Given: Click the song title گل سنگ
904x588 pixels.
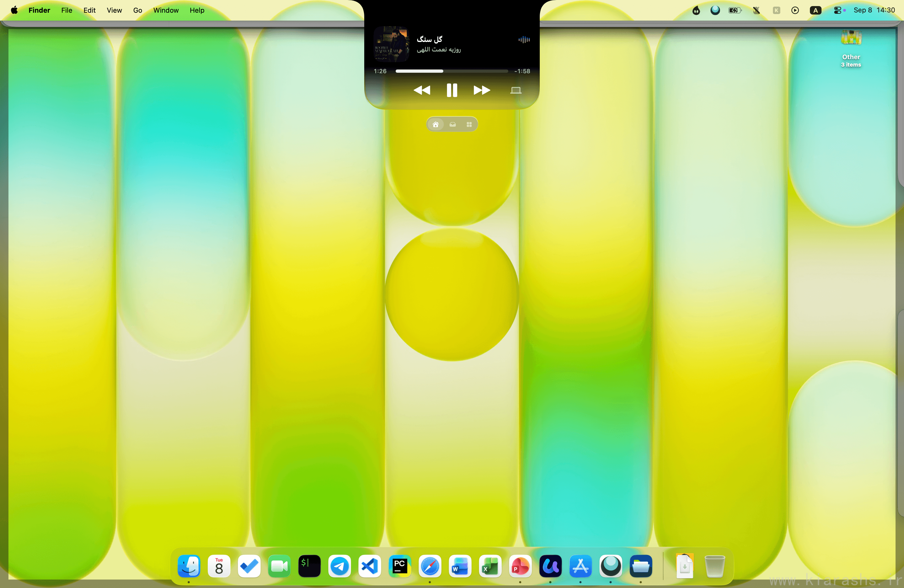Looking at the screenshot, I should 430,39.
